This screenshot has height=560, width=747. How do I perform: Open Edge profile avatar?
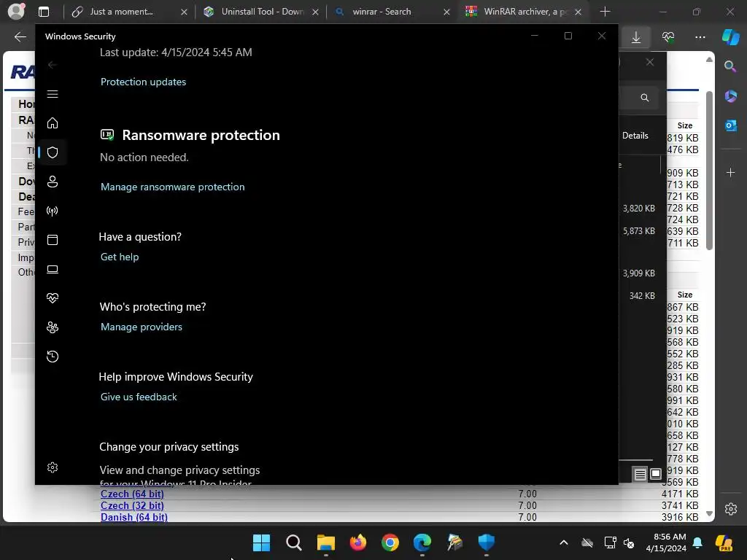pos(16,12)
